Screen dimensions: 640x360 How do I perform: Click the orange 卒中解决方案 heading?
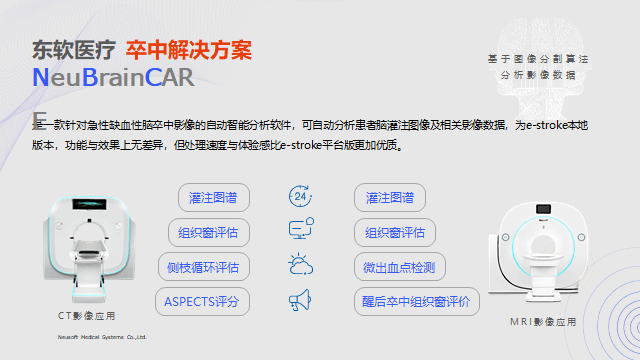tap(189, 50)
